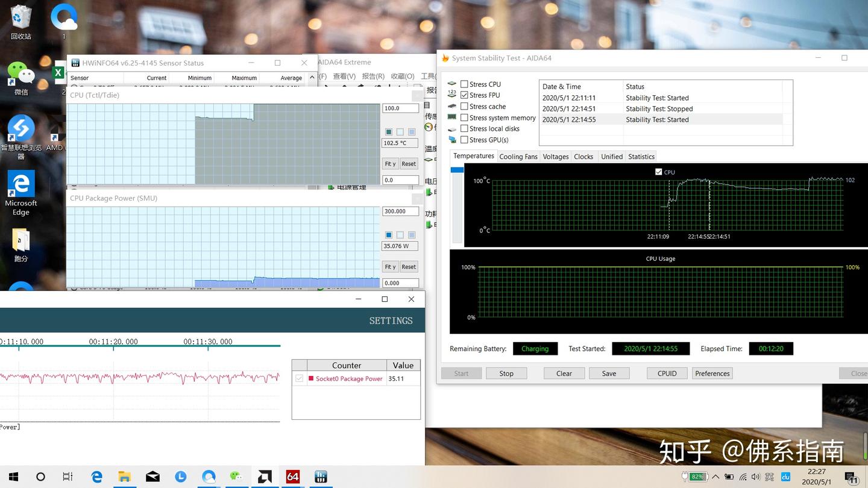Open the Statistics tab
Viewport: 868px width, 488px height.
[x=641, y=157]
